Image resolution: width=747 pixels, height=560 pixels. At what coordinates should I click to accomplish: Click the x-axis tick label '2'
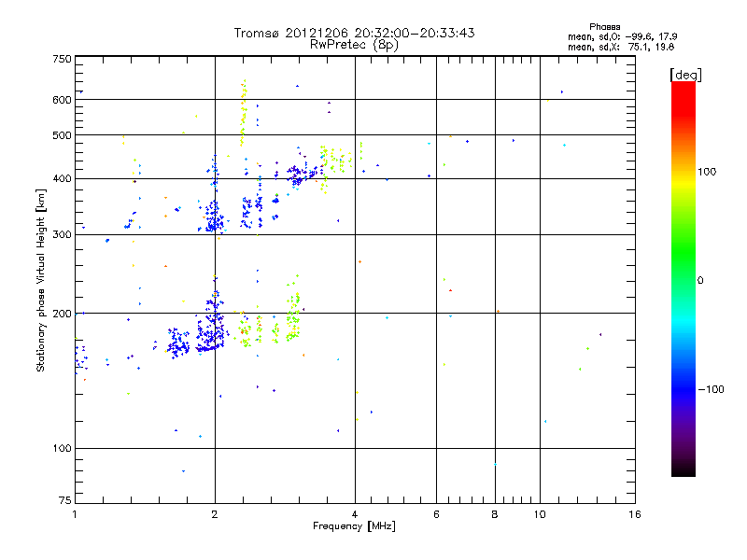215,514
